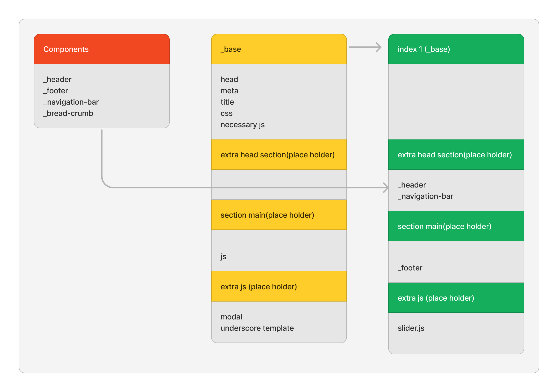Image resolution: width=558 pixels, height=392 pixels.
Task: Select _bread-crumb in the Components box
Action: coord(68,113)
